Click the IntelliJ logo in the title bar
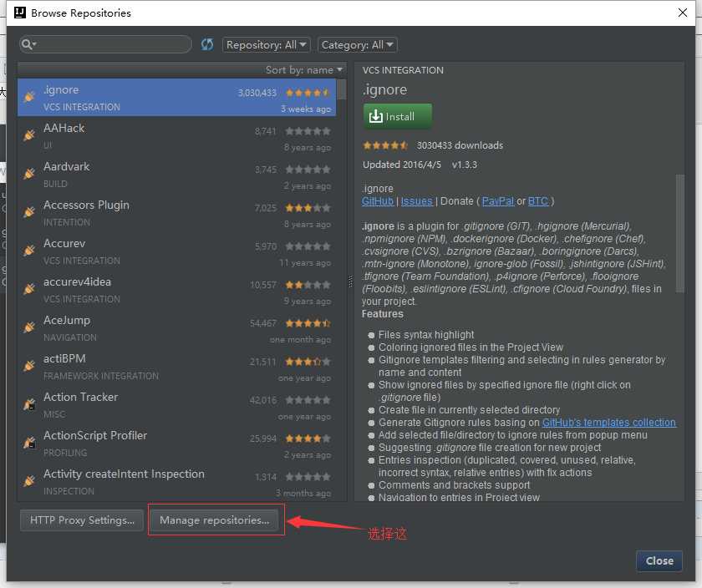702x588 pixels. tap(20, 13)
